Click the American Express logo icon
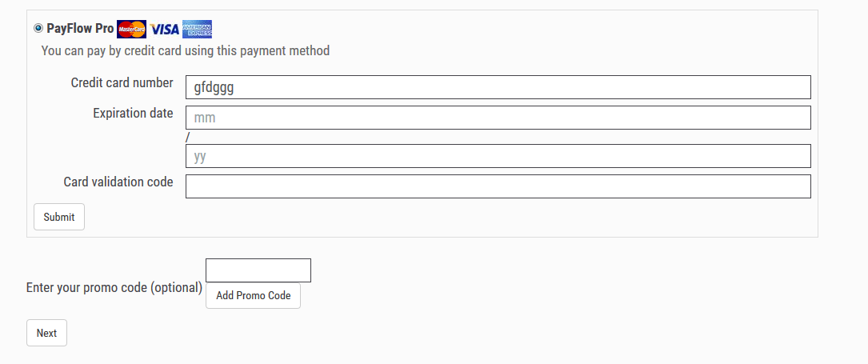The width and height of the screenshot is (868, 364). pos(197,30)
